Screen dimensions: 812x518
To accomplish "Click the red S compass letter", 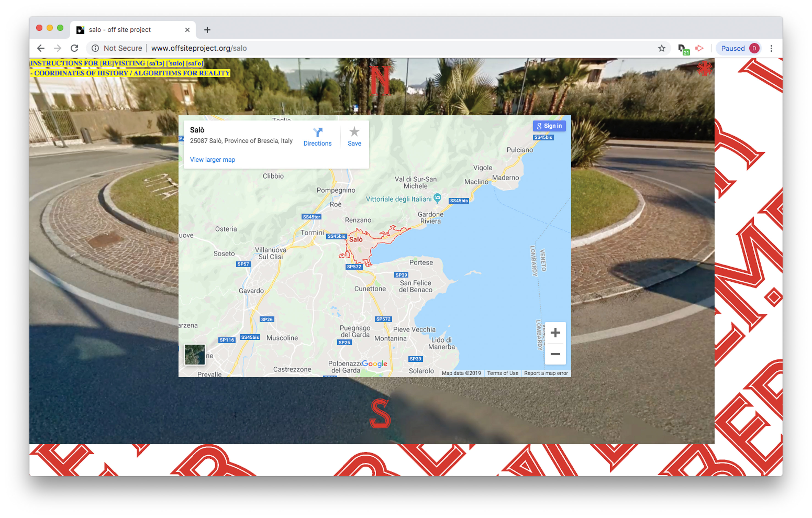I will coord(380,413).
